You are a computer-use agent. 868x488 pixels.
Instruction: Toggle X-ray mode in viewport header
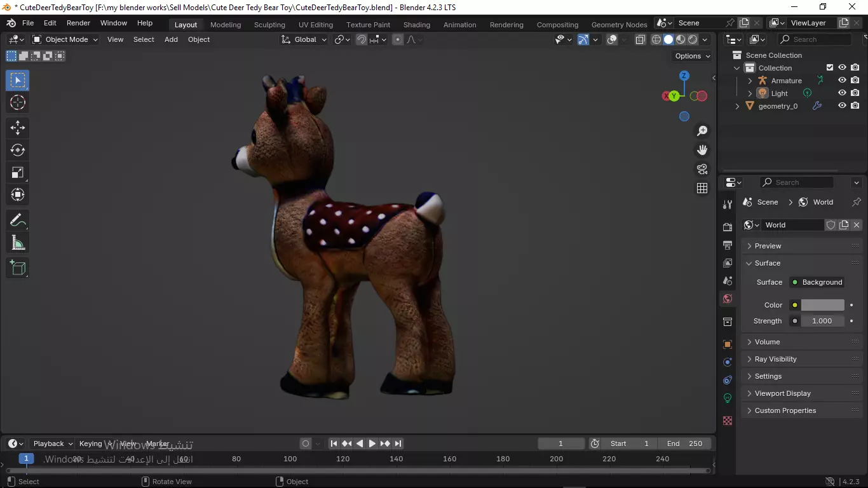[x=640, y=39]
